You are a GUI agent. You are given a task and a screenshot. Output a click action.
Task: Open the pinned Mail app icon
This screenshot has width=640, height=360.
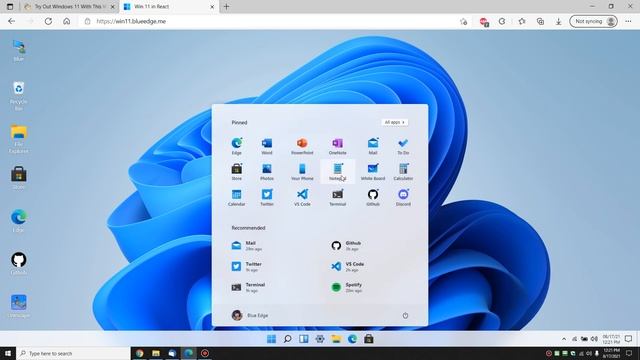click(x=373, y=146)
